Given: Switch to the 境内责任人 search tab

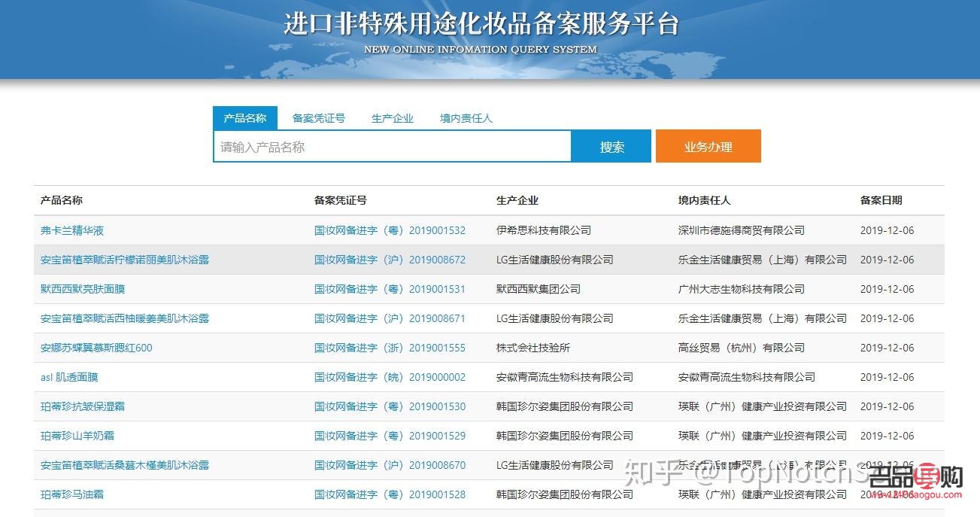Looking at the screenshot, I should (x=465, y=117).
